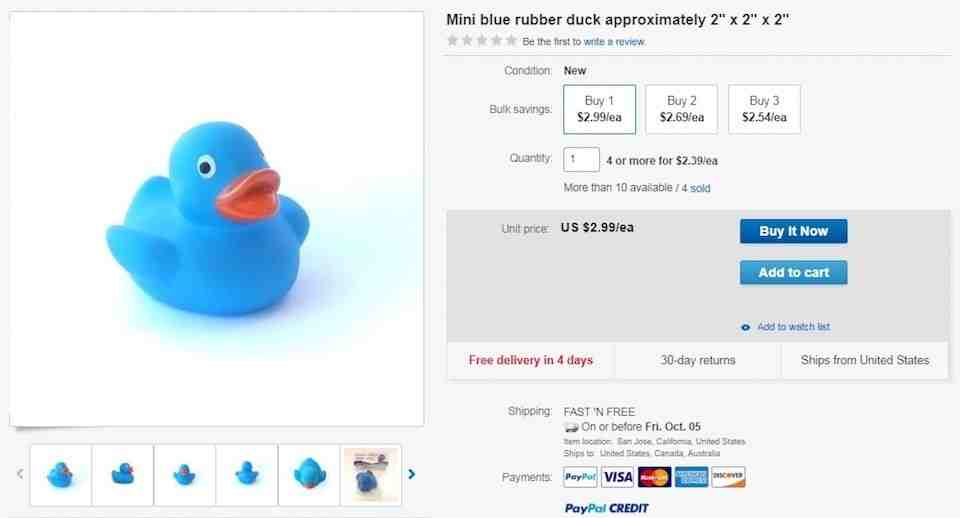Viewport: 960px width, 518px height.
Task: Click the American Express card icon
Action: click(691, 477)
